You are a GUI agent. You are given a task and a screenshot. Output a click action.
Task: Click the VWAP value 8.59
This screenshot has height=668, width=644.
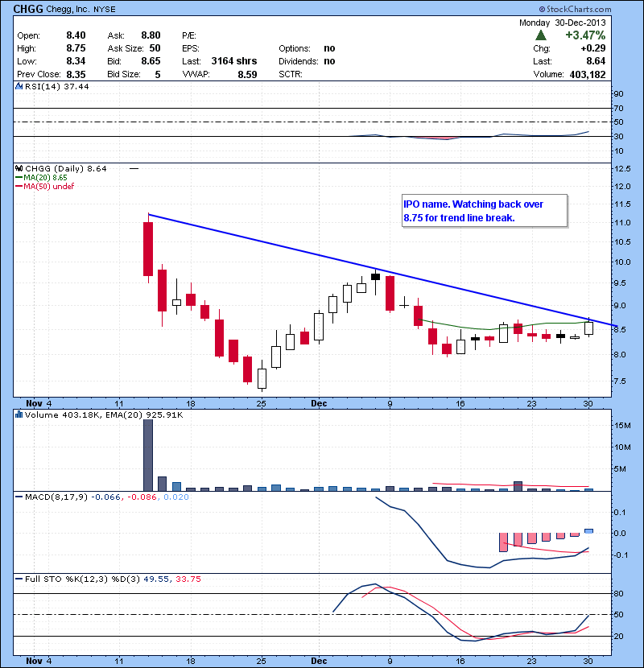(247, 74)
